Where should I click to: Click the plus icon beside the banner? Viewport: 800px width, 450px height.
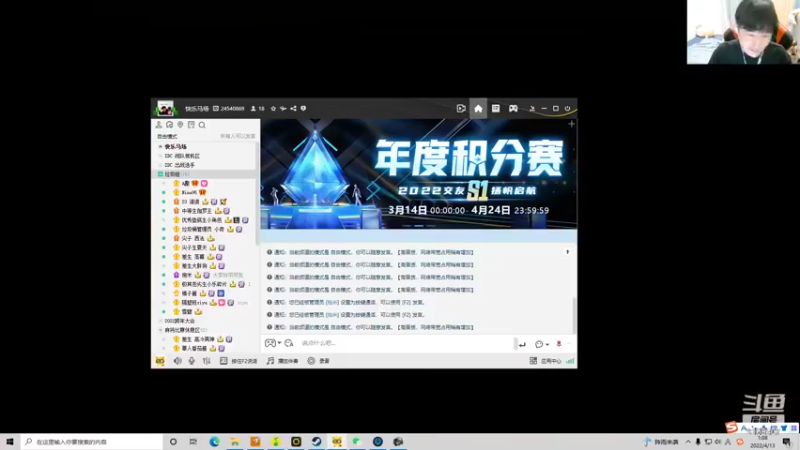pyautogui.click(x=571, y=124)
